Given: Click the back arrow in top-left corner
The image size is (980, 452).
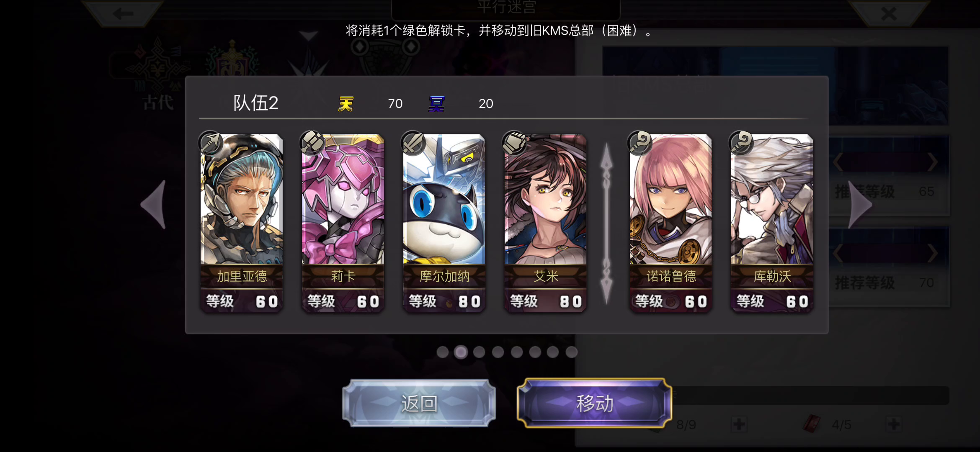Looking at the screenshot, I should coord(122,13).
